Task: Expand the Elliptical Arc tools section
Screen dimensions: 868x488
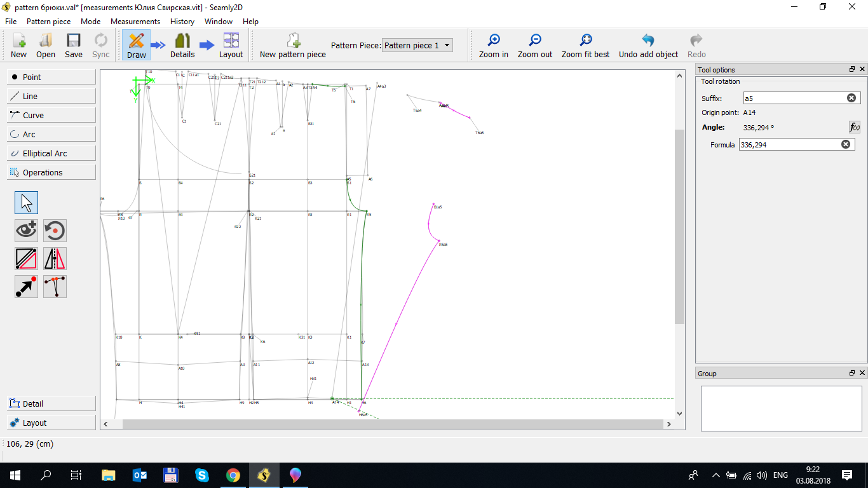Action: [51, 153]
